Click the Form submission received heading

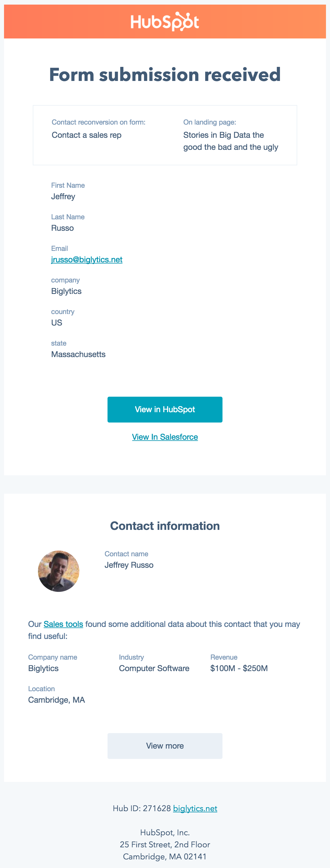coord(165,74)
